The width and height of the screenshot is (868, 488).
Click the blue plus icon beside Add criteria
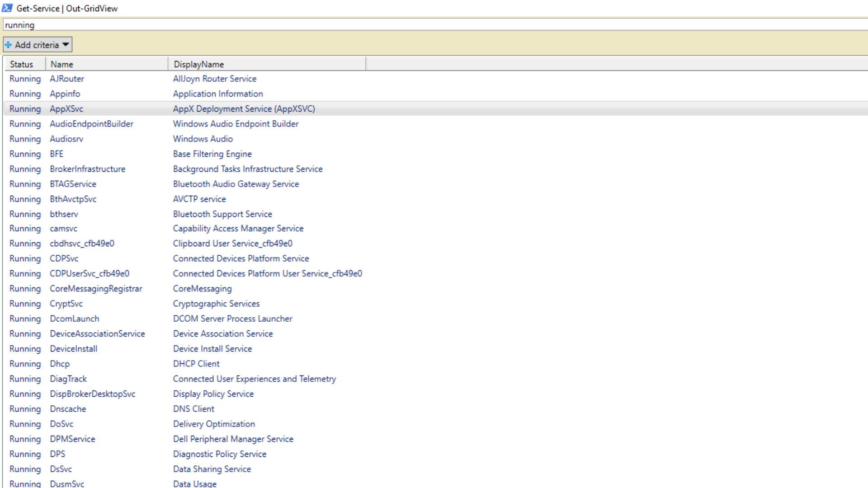point(8,45)
